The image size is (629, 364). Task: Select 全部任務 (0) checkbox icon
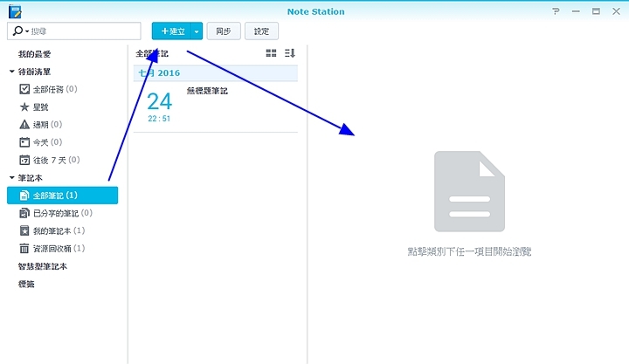click(x=24, y=89)
